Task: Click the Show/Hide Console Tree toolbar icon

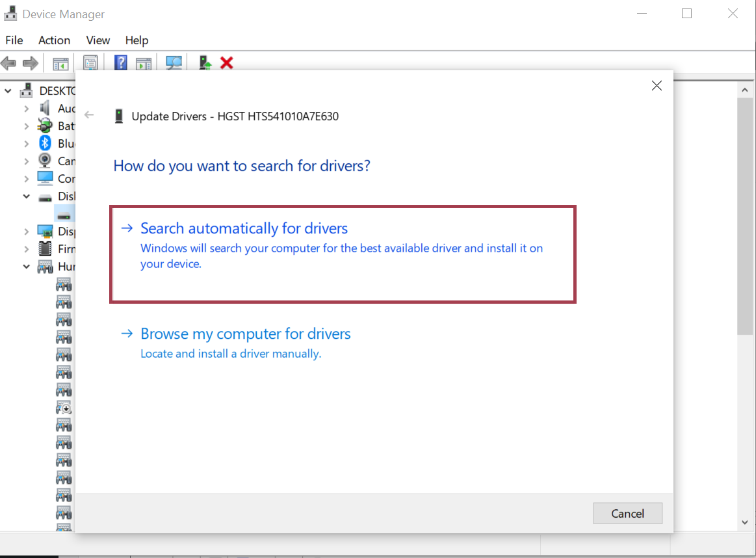Action: pos(60,63)
